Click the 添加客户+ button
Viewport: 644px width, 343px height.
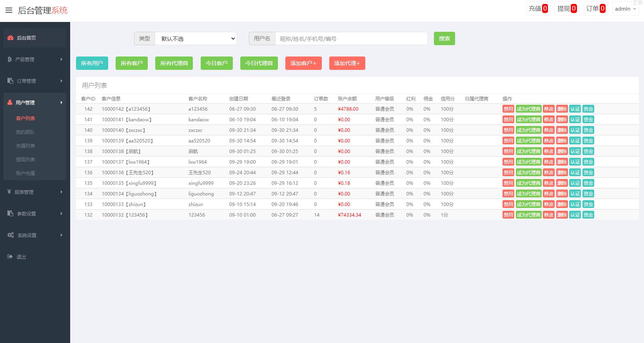[x=303, y=63]
